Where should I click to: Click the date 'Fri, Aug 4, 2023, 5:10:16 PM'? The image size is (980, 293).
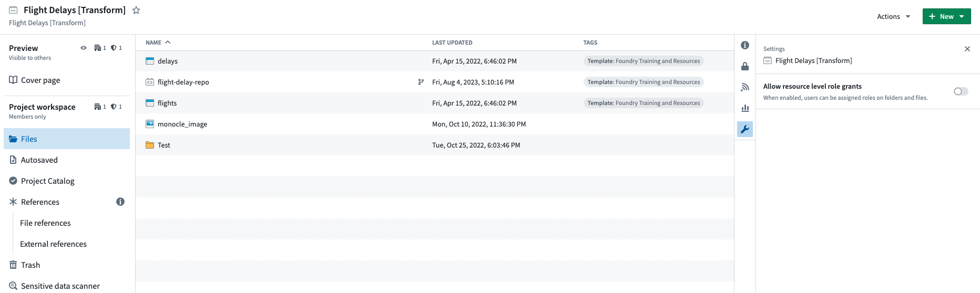pyautogui.click(x=473, y=82)
